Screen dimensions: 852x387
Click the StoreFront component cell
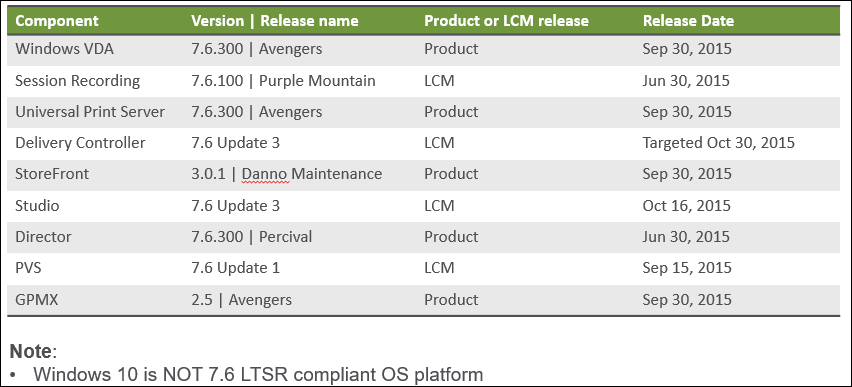[x=52, y=174]
